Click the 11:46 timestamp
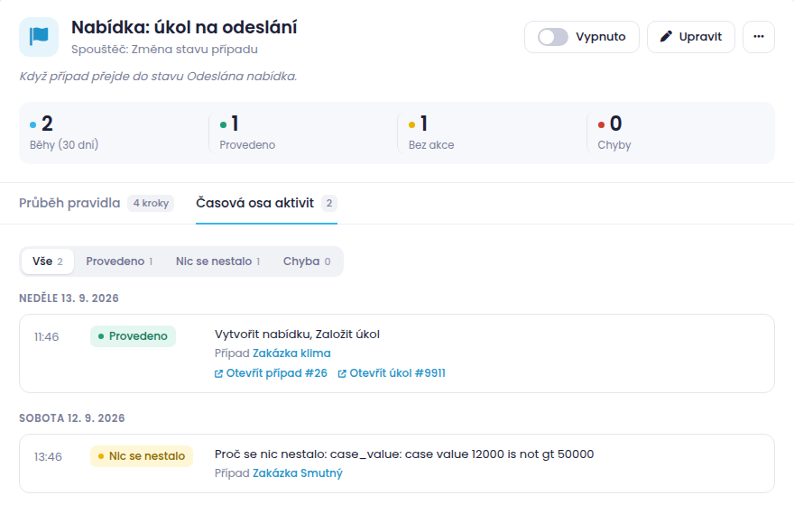 coord(47,337)
